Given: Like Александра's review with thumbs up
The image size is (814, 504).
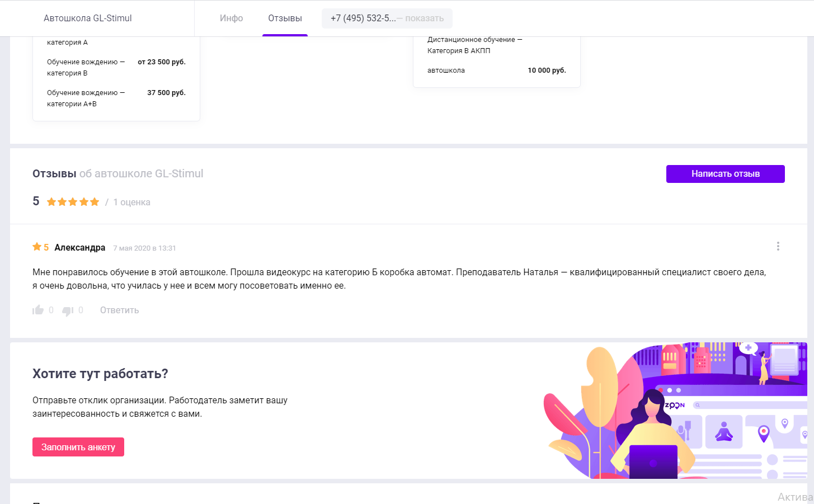Looking at the screenshot, I should [38, 310].
